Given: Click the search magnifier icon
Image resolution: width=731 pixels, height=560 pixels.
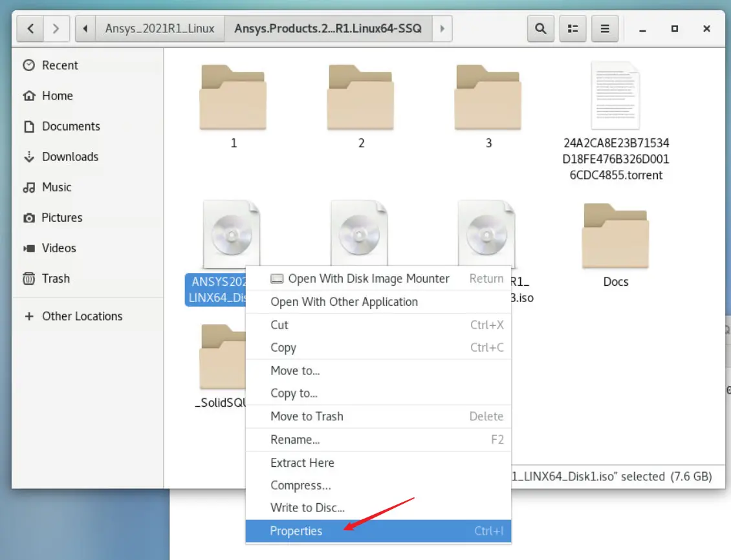Looking at the screenshot, I should point(540,28).
